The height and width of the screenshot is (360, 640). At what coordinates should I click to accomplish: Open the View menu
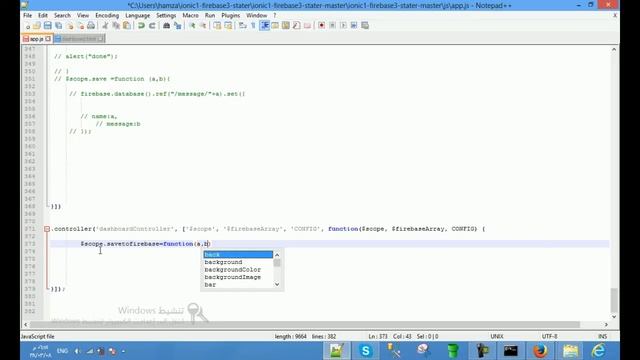coord(83,16)
